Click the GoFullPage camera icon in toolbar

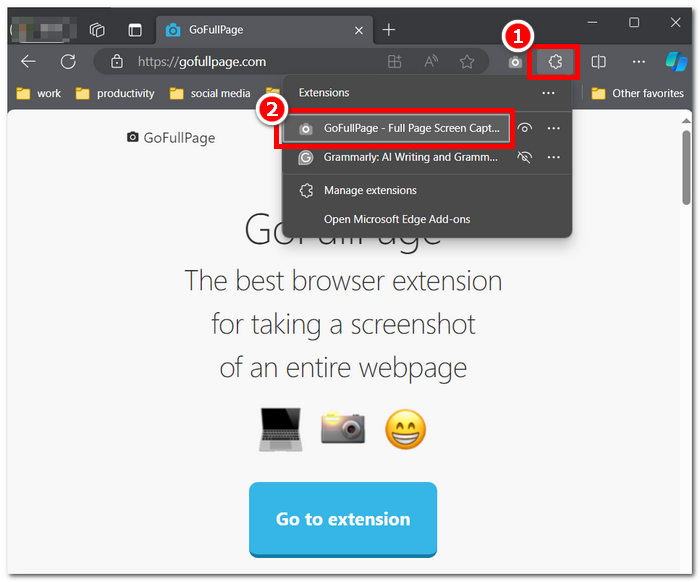(515, 62)
